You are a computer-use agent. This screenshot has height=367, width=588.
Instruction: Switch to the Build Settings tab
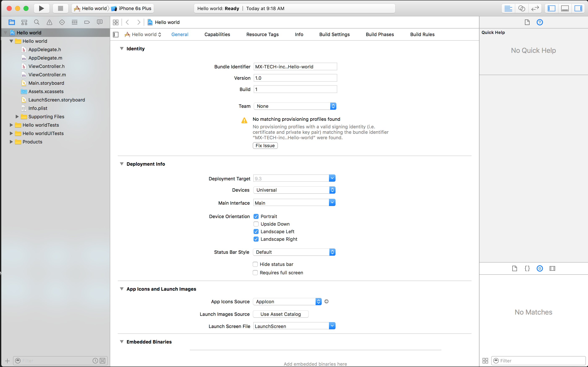pyautogui.click(x=334, y=34)
